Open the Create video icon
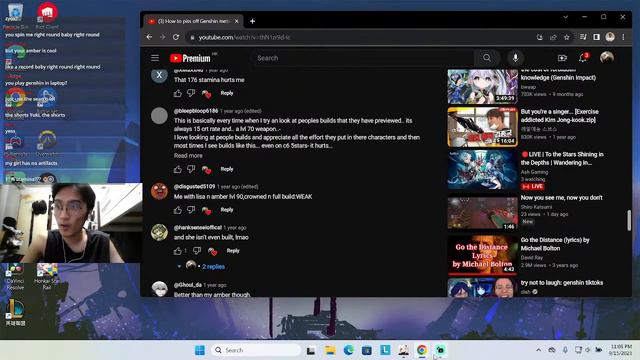The height and width of the screenshot is (360, 640). (562, 58)
